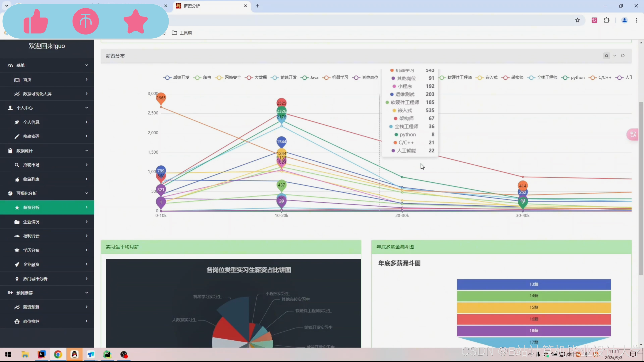Open 企业情况 in the sidebar
The width and height of the screenshot is (644, 362).
point(31,222)
